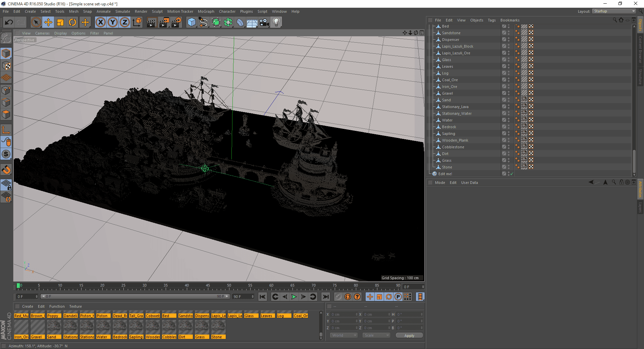The width and height of the screenshot is (644, 349).
Task: Open the Sculpt menu
Action: (157, 11)
